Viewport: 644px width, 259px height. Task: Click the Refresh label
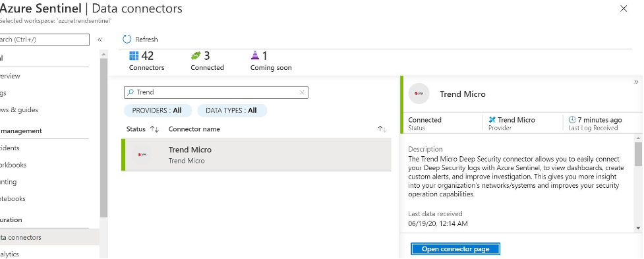[x=146, y=40]
